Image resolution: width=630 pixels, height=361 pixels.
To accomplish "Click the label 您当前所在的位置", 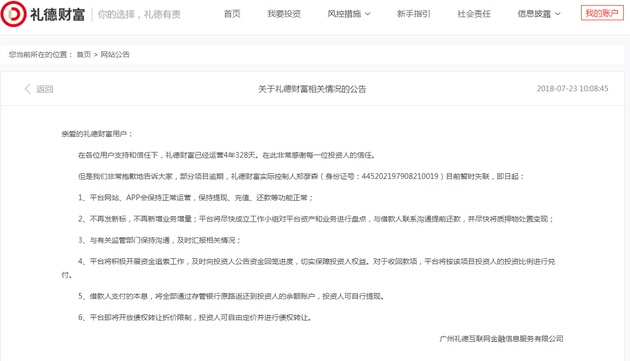I will click(x=40, y=55).
